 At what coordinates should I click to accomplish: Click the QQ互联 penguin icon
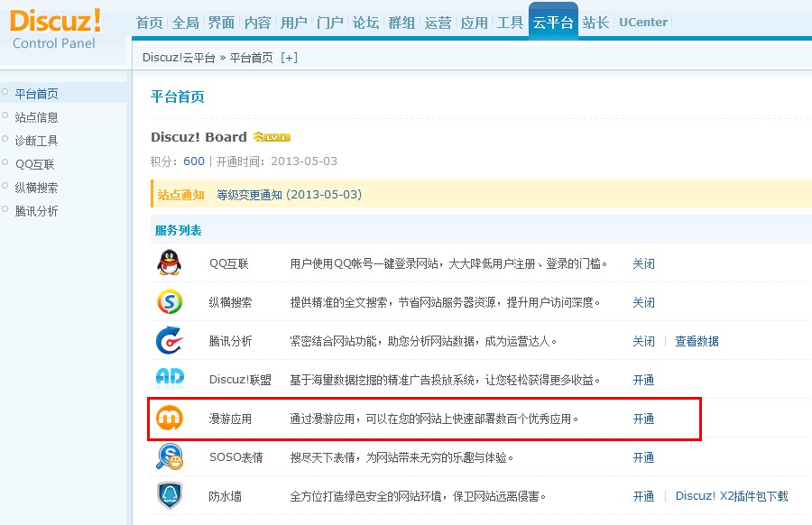point(170,262)
